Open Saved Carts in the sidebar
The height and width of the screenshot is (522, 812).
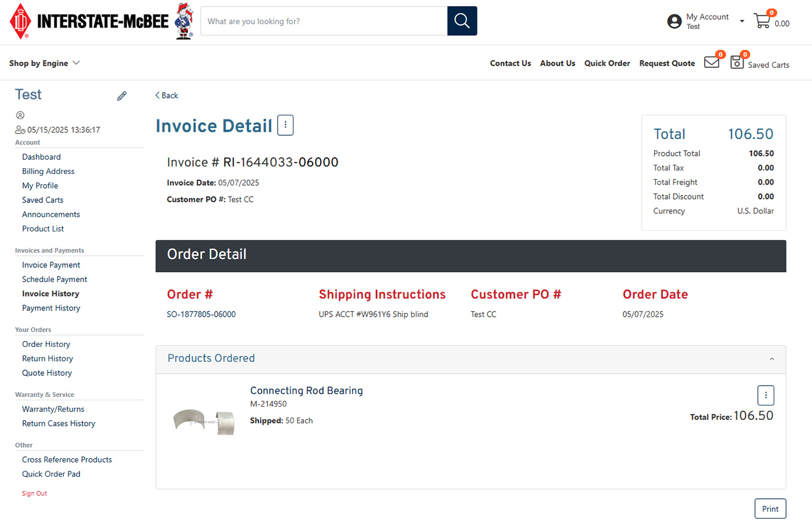click(43, 200)
